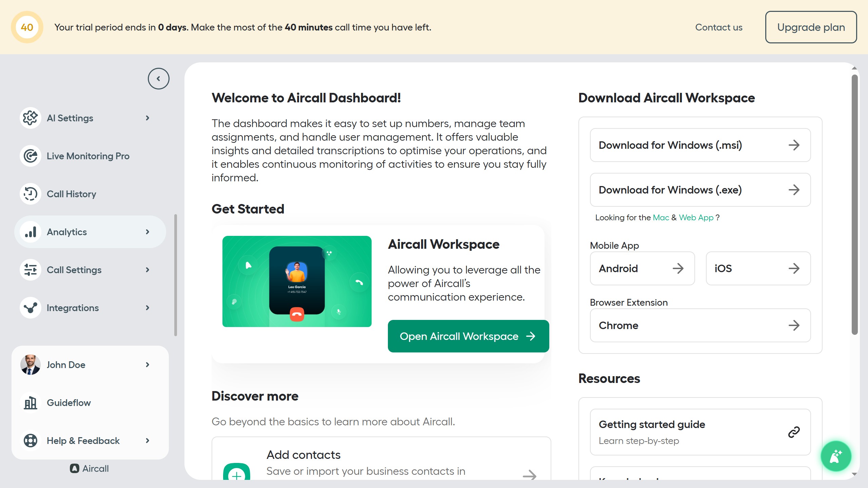
Task: Click the arrow next to Android
Action: point(678,268)
